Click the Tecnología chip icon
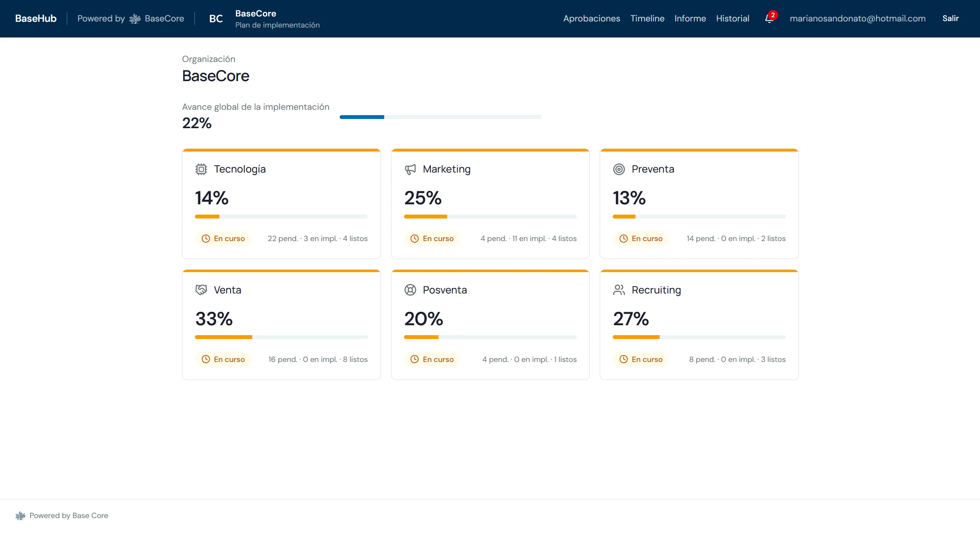 pyautogui.click(x=201, y=169)
